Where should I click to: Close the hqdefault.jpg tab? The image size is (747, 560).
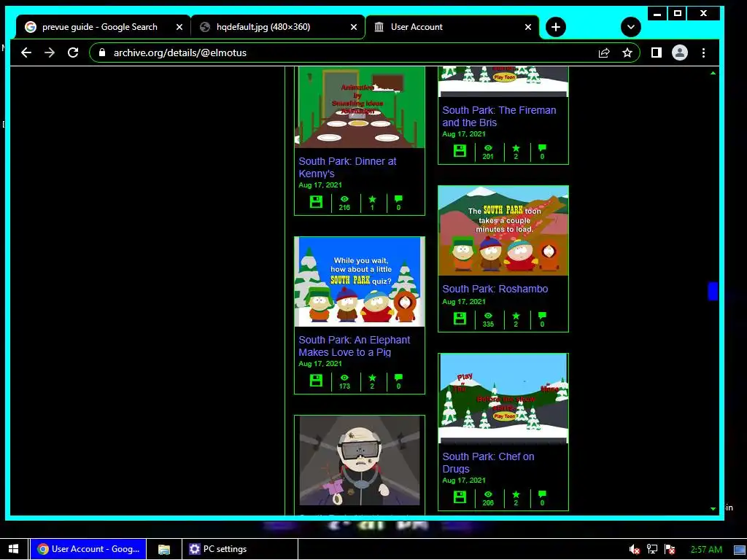(354, 27)
